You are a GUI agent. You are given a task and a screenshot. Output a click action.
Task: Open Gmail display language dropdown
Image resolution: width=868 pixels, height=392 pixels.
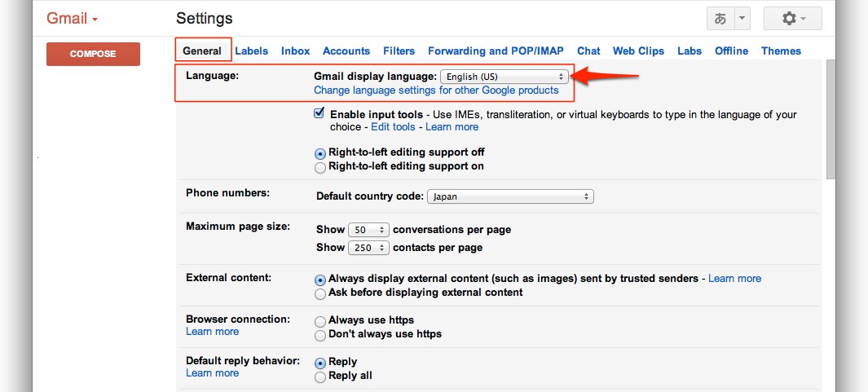[504, 77]
